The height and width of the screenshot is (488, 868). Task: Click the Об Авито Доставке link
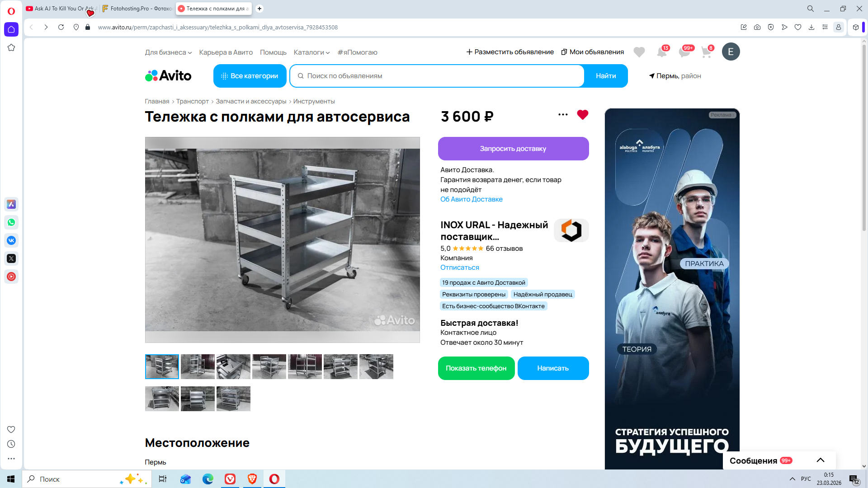click(x=471, y=199)
